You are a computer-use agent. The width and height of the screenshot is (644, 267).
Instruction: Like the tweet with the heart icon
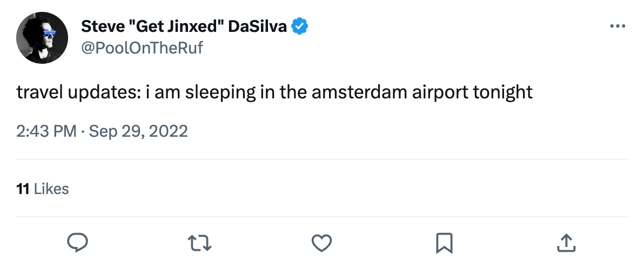322,243
